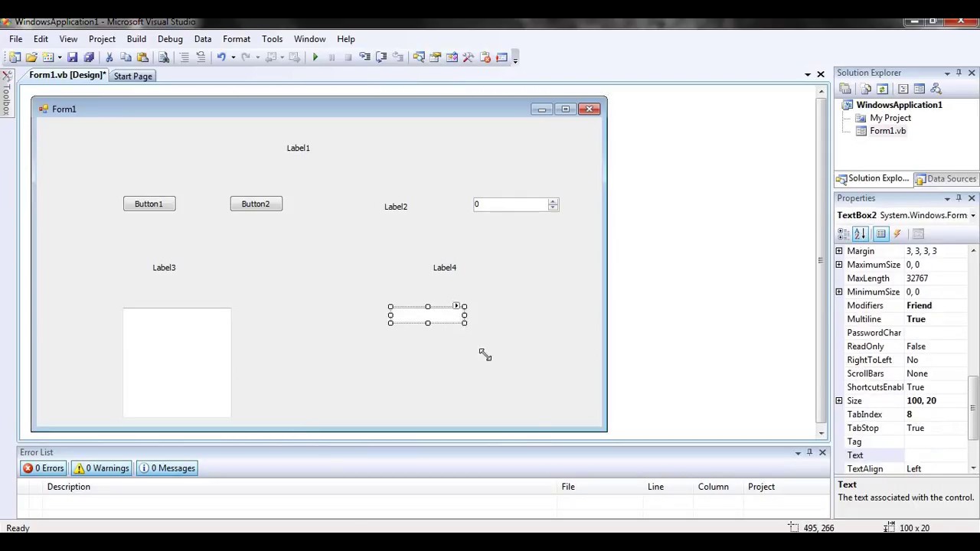The width and height of the screenshot is (980, 551).
Task: Click the View Designer icon in Solution Explorer
Action: 920,89
